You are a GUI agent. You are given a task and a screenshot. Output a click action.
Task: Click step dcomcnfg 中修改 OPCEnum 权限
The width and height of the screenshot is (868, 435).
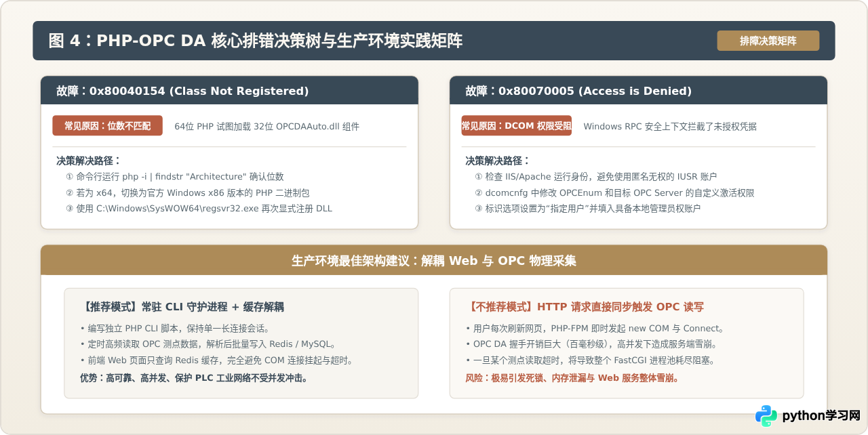point(614,192)
